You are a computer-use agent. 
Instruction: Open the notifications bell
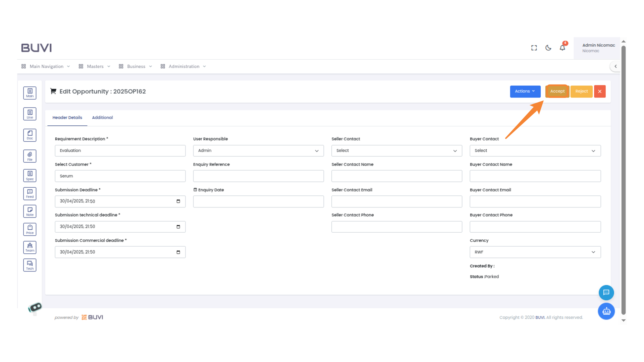(x=562, y=48)
